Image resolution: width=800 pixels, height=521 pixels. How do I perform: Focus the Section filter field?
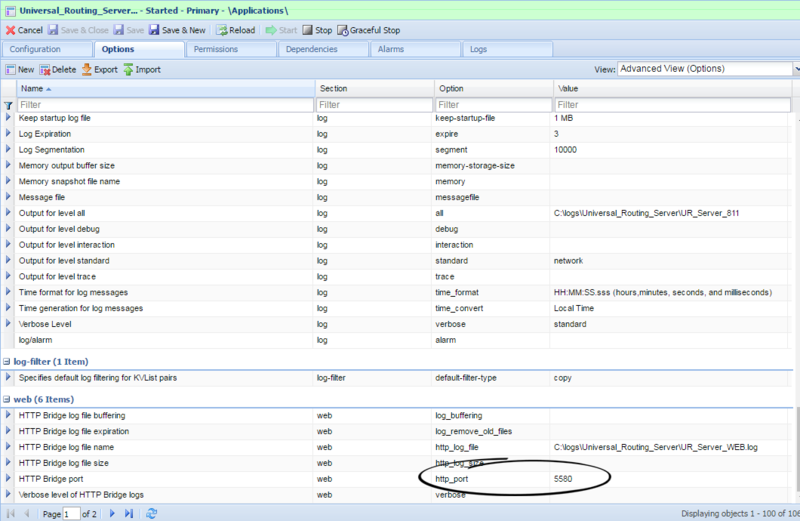point(374,105)
